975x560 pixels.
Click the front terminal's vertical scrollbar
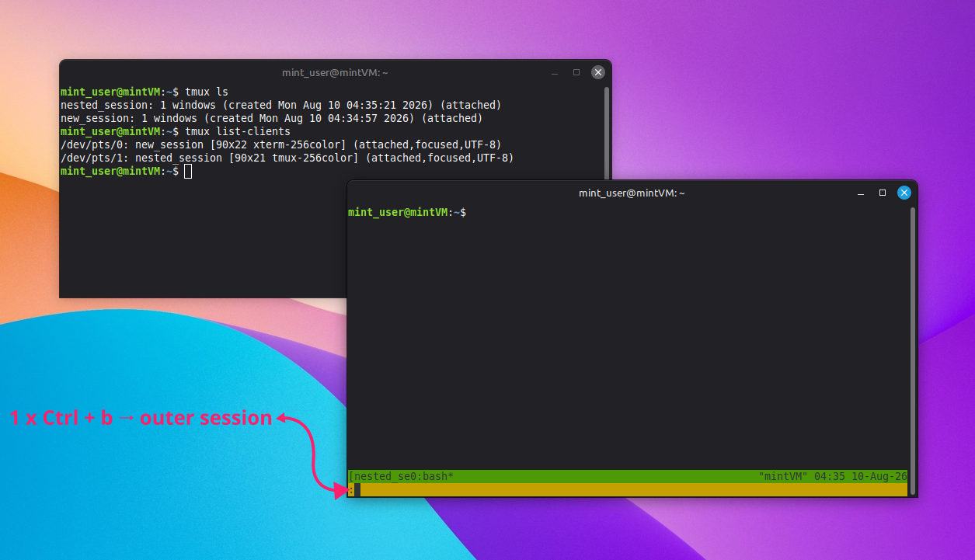(912, 350)
